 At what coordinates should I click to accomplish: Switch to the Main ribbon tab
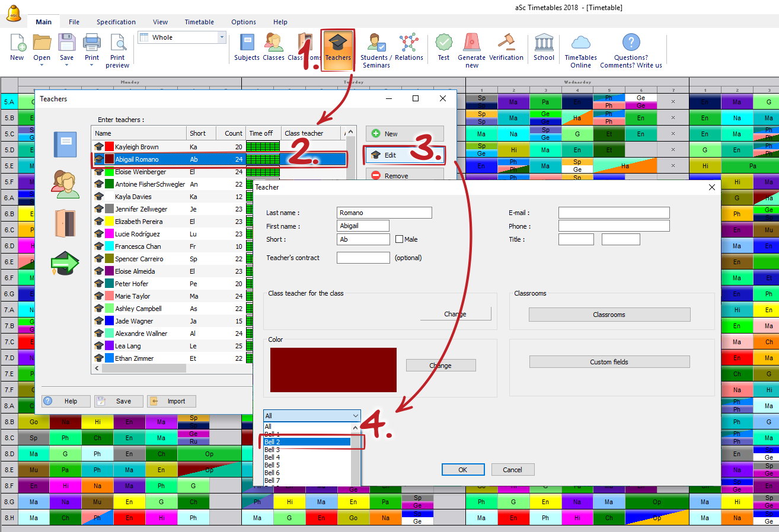tap(44, 22)
